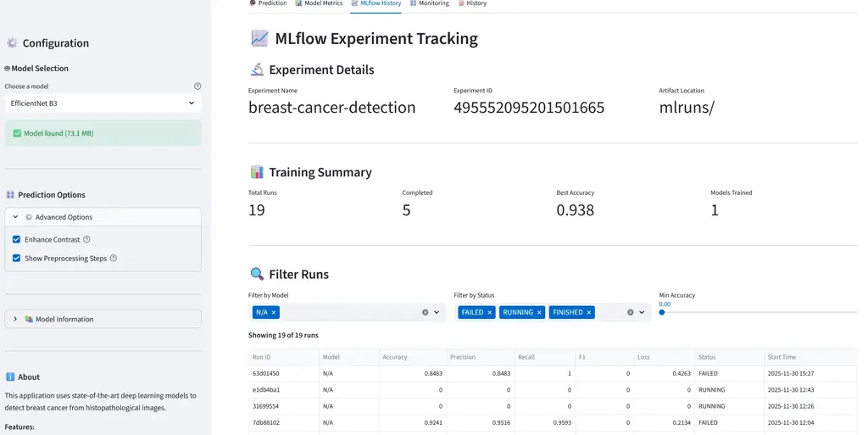Open the Filter by Status dropdown arrow
The image size is (868, 435).
643,313
